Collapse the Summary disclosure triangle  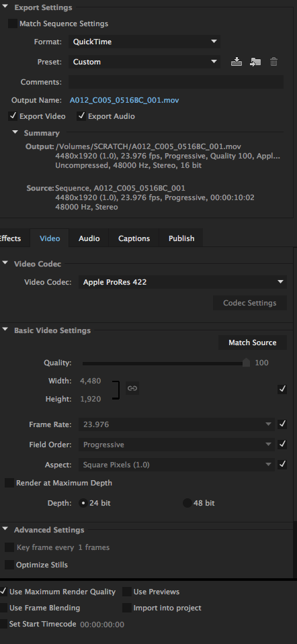coord(15,132)
